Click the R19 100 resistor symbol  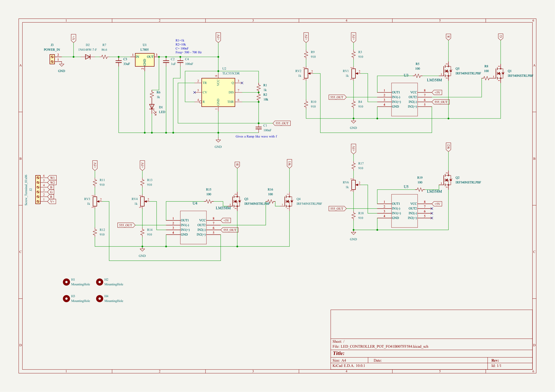point(420,190)
